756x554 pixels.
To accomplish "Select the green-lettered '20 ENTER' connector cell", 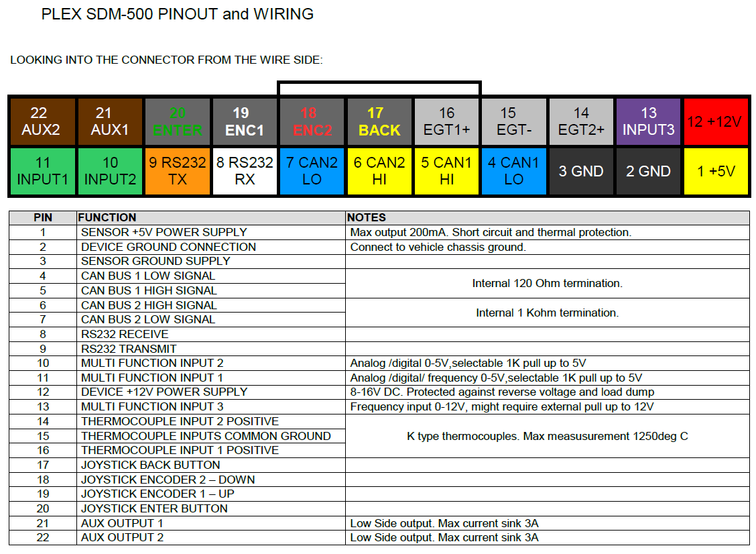I will point(178,121).
